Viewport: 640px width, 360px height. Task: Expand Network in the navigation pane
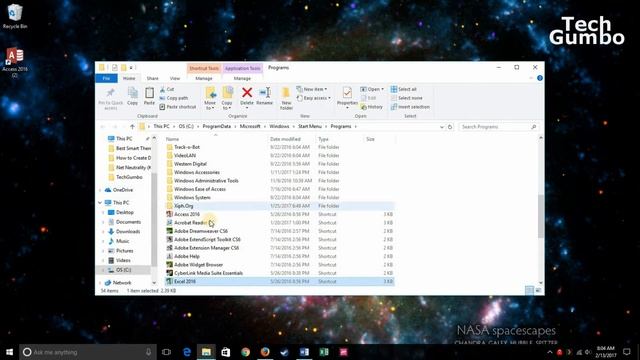point(100,283)
